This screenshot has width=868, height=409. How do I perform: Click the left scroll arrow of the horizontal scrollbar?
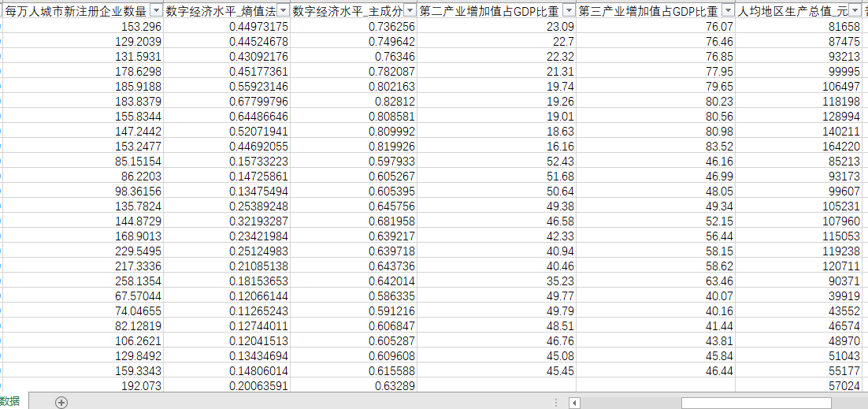click(x=574, y=403)
